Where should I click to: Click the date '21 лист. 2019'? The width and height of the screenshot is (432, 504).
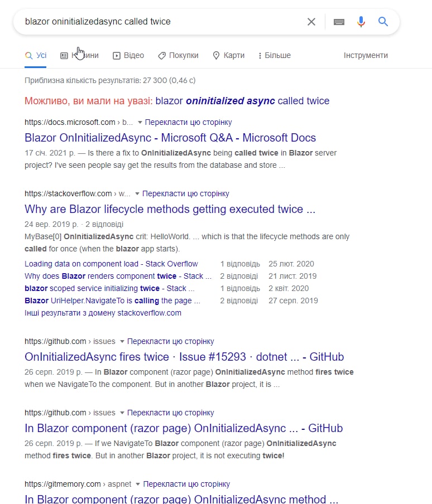coord(292,276)
